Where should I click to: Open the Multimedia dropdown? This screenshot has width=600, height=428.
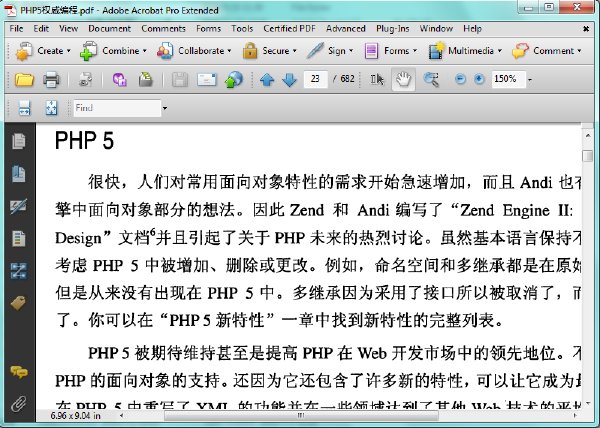click(x=465, y=51)
